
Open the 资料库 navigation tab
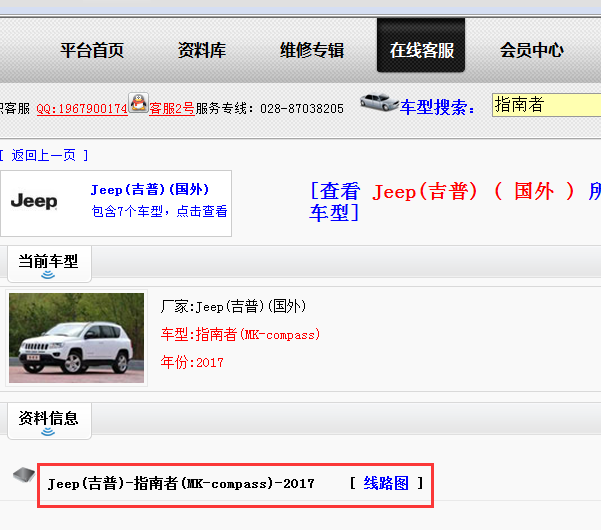point(202,50)
